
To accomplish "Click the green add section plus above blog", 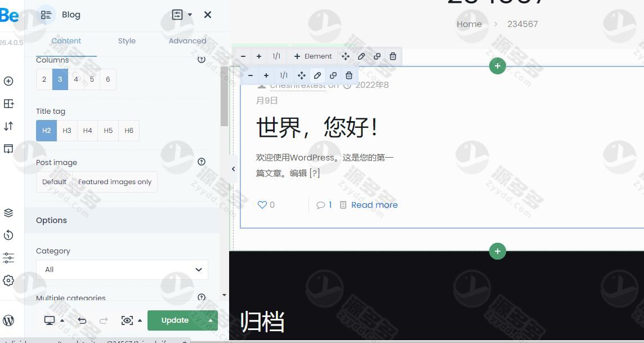I will pos(498,66).
